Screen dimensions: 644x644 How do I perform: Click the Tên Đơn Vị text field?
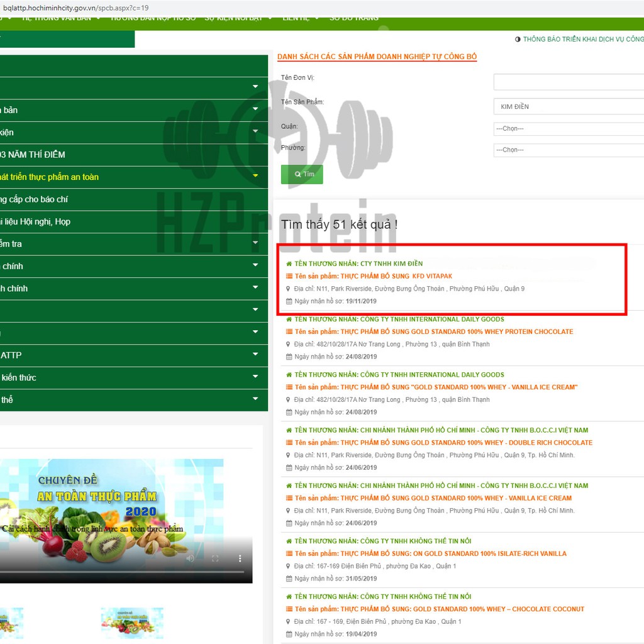(x=569, y=82)
